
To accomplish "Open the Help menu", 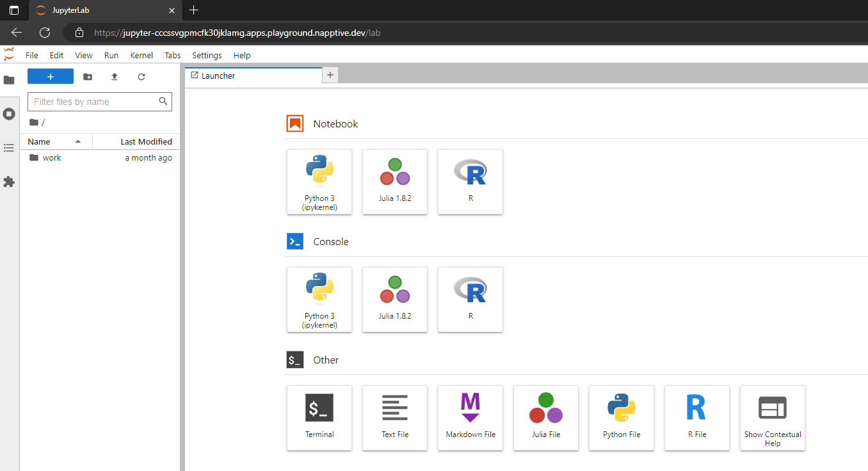I will [x=242, y=56].
